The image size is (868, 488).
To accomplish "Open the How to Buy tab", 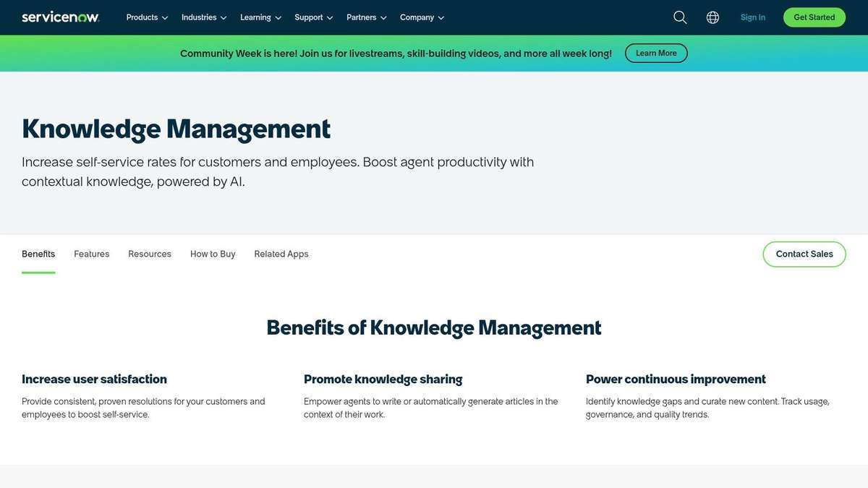I will [212, 254].
